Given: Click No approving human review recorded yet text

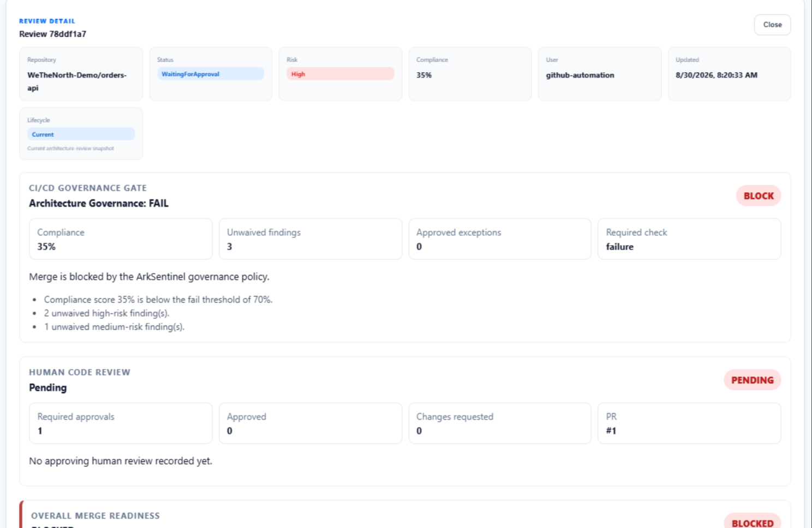Looking at the screenshot, I should pos(121,461).
